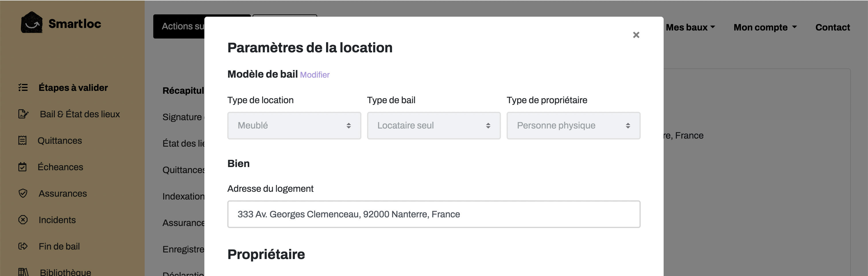Open the Assurances sidebar section

(63, 193)
